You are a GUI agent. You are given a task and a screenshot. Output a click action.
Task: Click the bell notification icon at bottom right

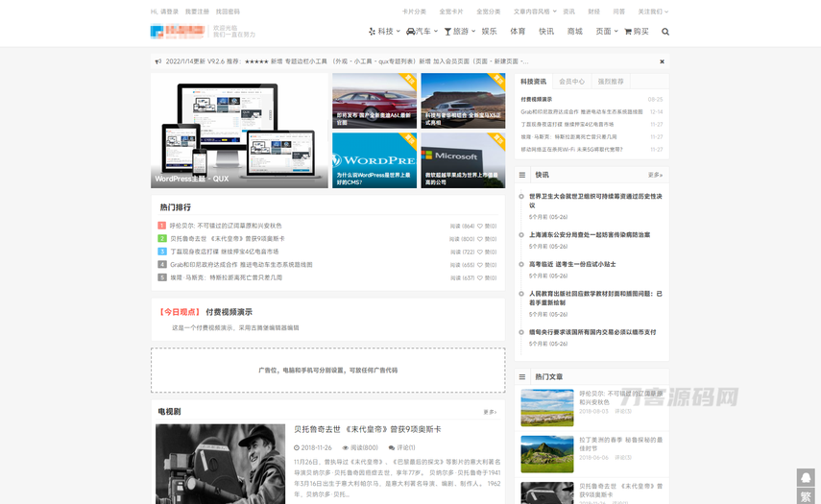click(805, 477)
